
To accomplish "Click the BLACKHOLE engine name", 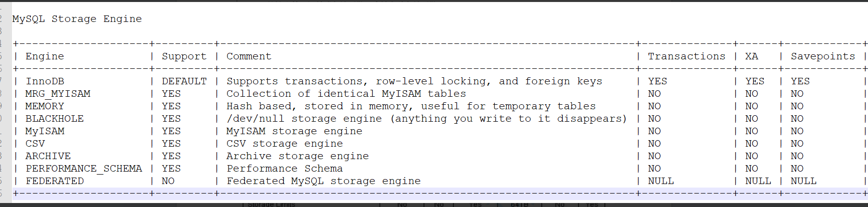I will point(54,119).
